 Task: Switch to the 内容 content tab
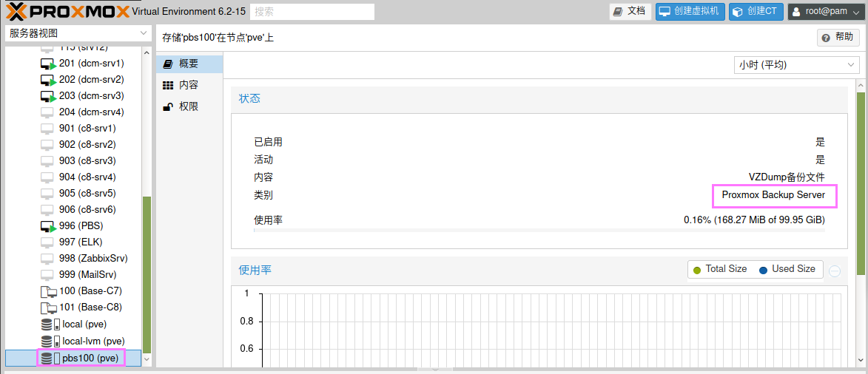(189, 85)
